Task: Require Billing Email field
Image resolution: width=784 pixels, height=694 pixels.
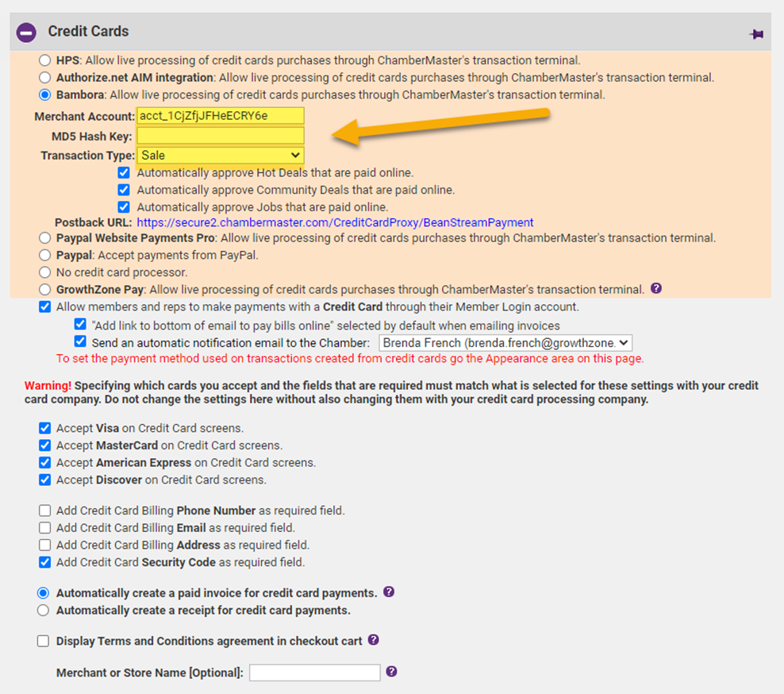Action: pyautogui.click(x=45, y=528)
